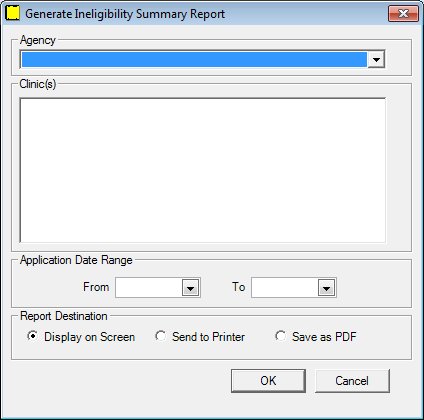Image resolution: width=424 pixels, height=420 pixels.
Task: Click the Agency group label
Action: click(38, 40)
